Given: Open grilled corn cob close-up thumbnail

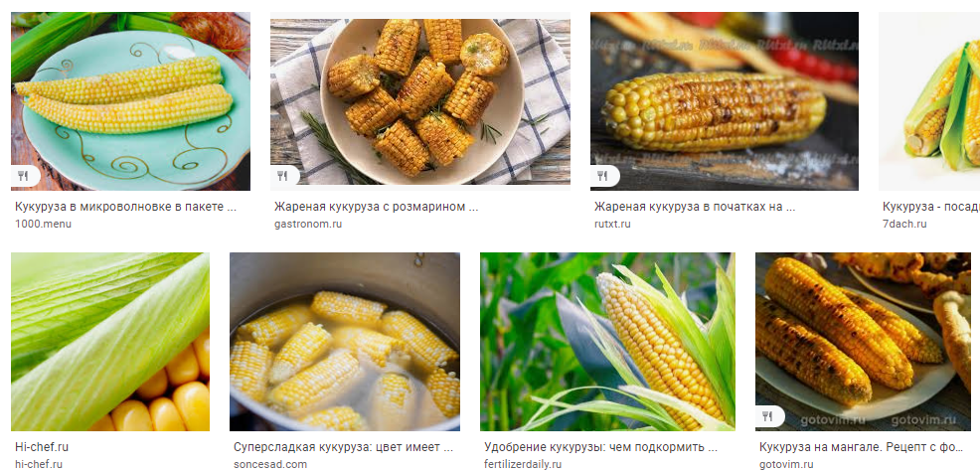Looking at the screenshot, I should point(725,101).
